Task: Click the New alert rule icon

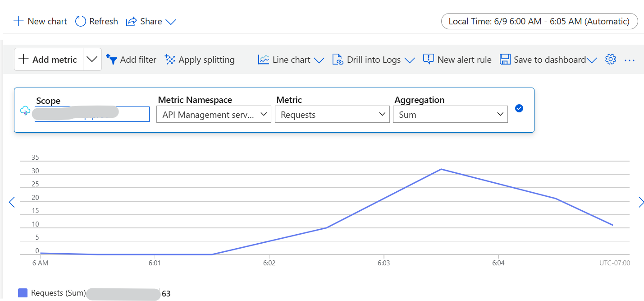Action: click(x=429, y=59)
